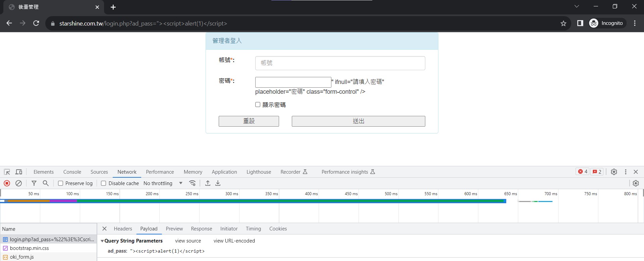Select the oki_form.js request row
This screenshot has width=644, height=261.
49,257
